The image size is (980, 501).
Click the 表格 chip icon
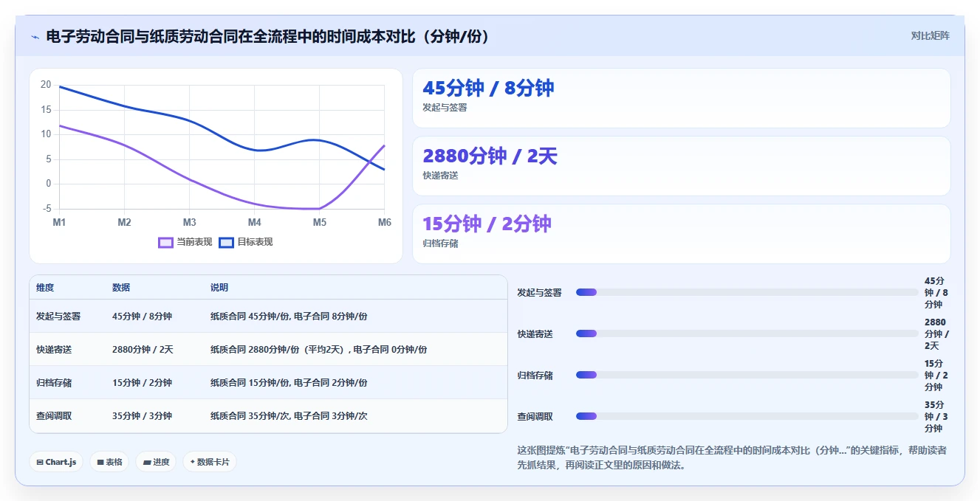(x=100, y=462)
